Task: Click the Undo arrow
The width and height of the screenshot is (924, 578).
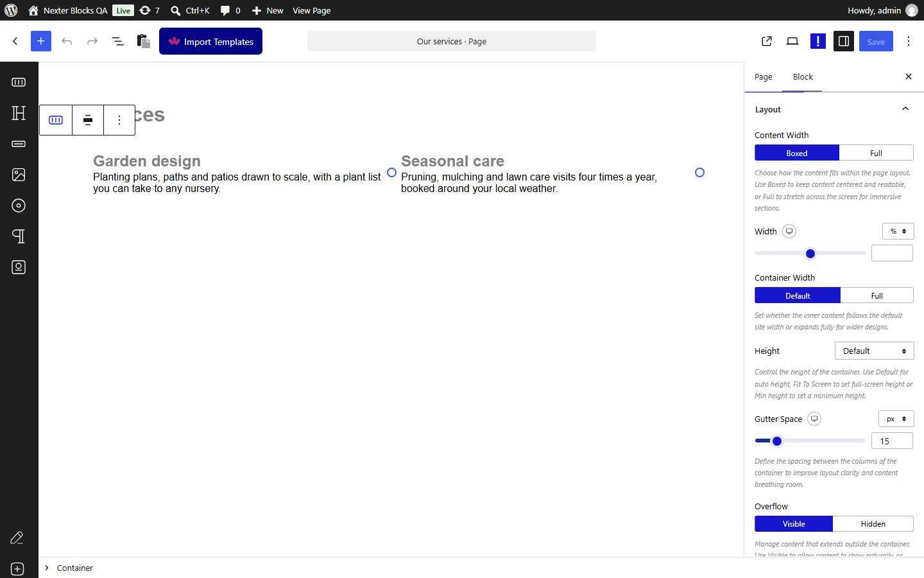Action: click(67, 41)
